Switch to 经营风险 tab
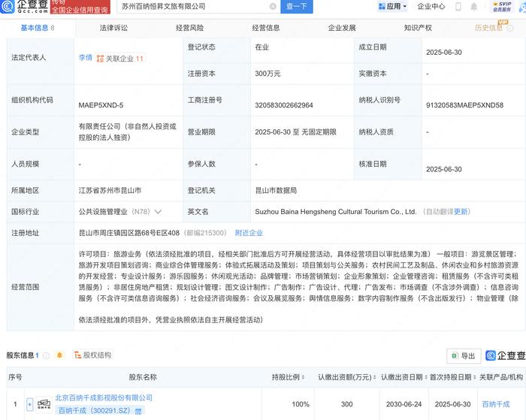The image size is (526, 420). coord(190,28)
